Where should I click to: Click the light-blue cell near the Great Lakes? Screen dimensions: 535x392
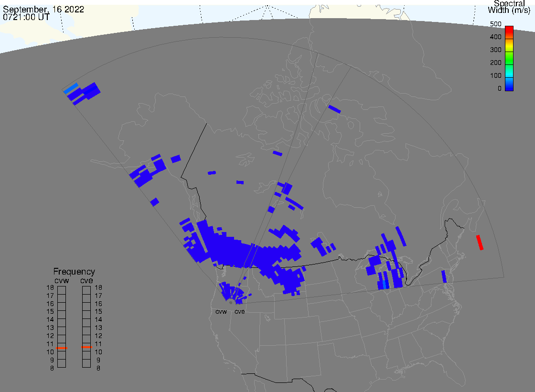click(385, 285)
